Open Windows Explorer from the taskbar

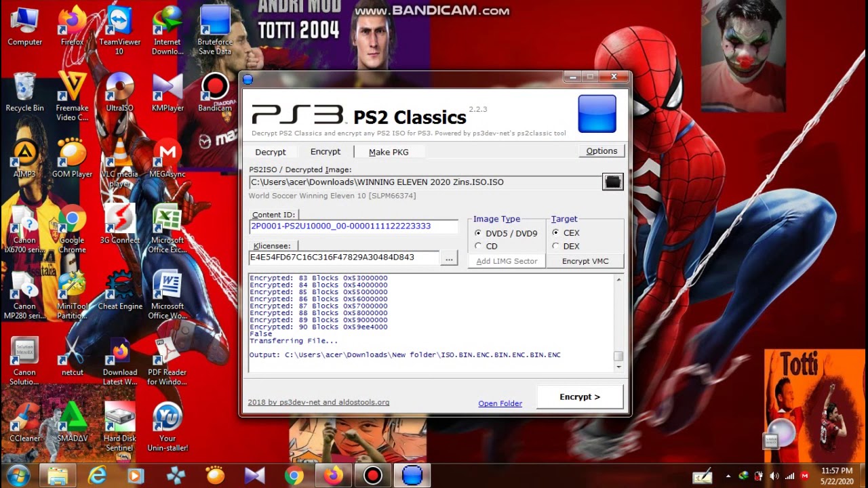click(x=58, y=475)
